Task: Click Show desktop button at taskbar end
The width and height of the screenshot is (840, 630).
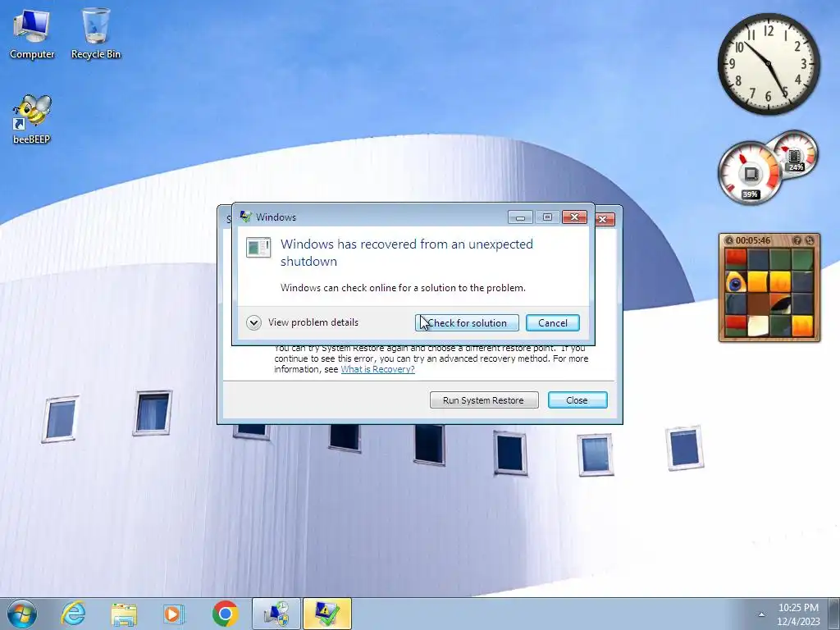Action: point(835,614)
